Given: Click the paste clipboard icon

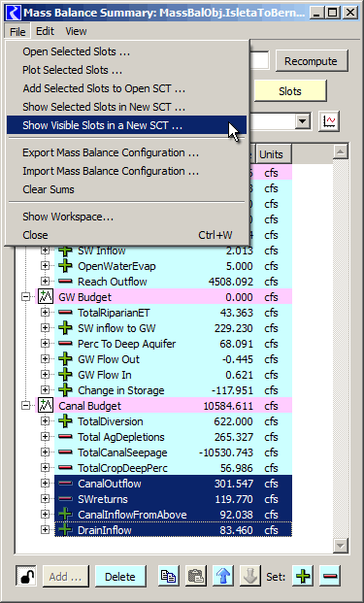Looking at the screenshot, I should 196,576.
